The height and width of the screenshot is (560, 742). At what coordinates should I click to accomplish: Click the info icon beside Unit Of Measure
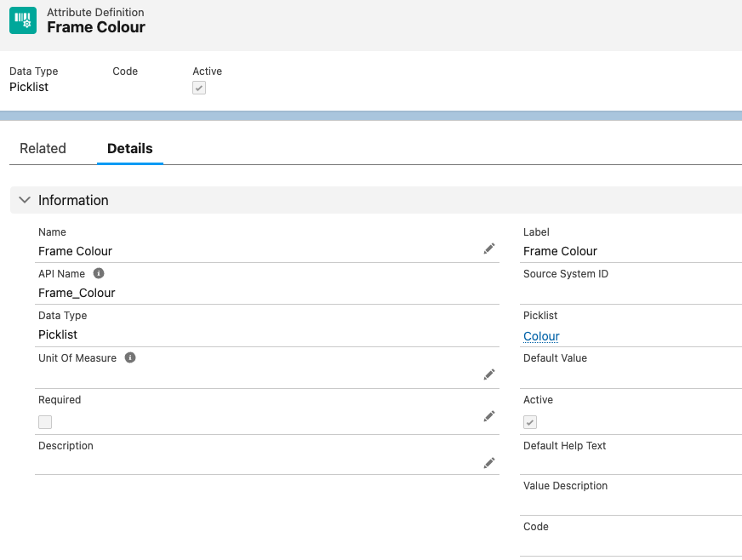(130, 358)
